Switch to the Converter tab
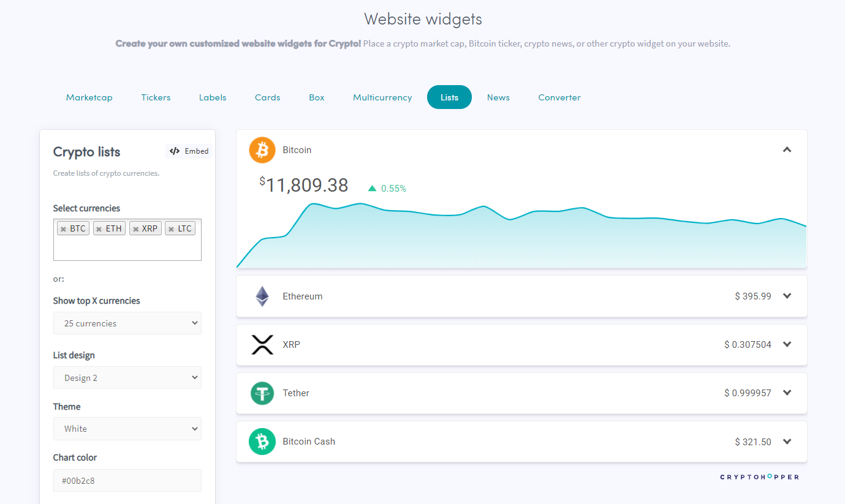Image resolution: width=845 pixels, height=504 pixels. tap(559, 97)
